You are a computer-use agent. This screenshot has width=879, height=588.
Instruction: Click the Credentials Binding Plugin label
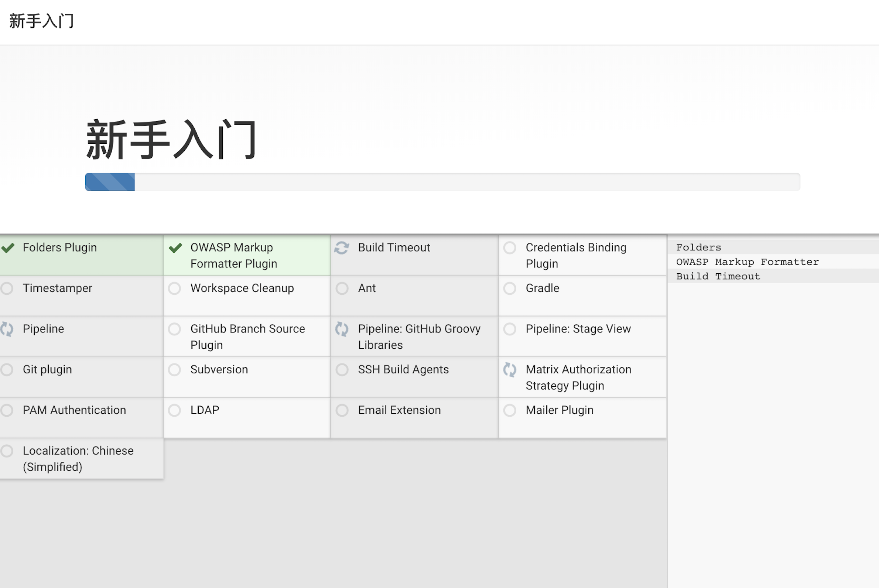576,255
